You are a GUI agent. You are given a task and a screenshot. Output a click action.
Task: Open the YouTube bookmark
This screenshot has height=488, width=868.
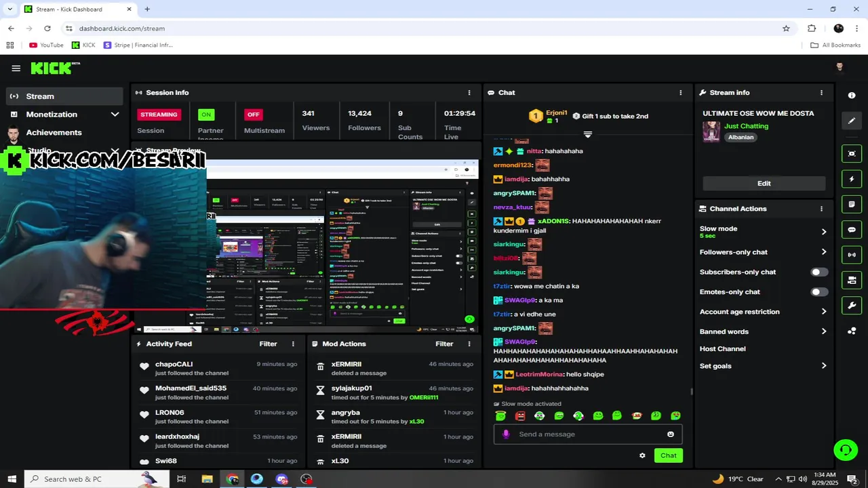[x=46, y=45]
